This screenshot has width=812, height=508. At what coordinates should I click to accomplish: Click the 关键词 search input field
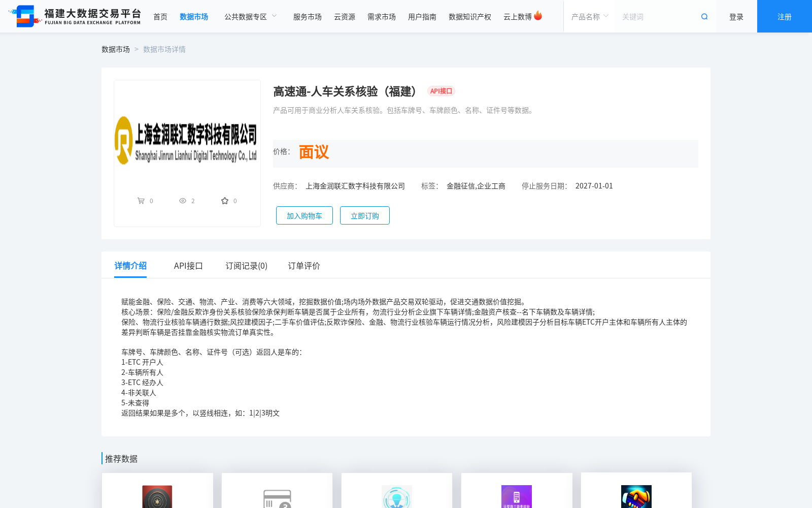(x=657, y=17)
